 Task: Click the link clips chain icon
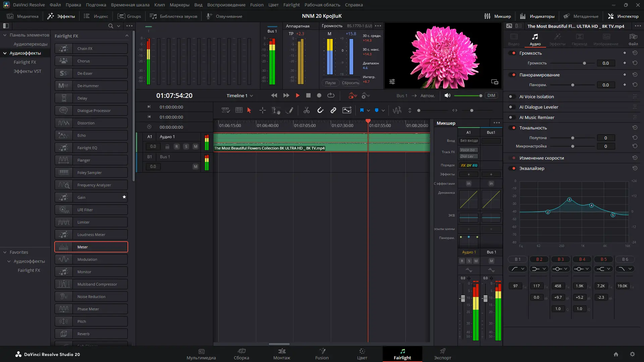pyautogui.click(x=333, y=110)
